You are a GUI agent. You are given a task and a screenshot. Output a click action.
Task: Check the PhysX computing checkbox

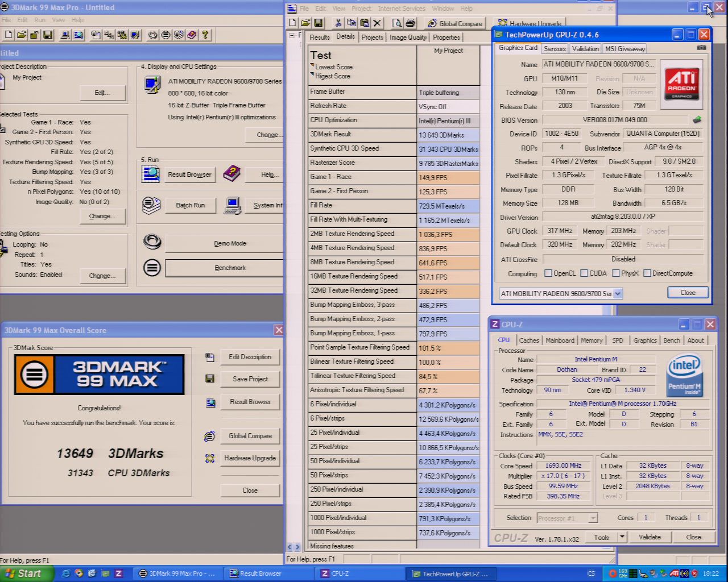click(615, 273)
